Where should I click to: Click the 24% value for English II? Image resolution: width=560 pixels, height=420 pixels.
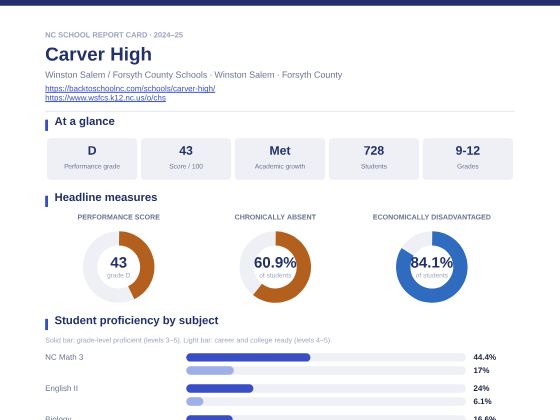point(481,388)
